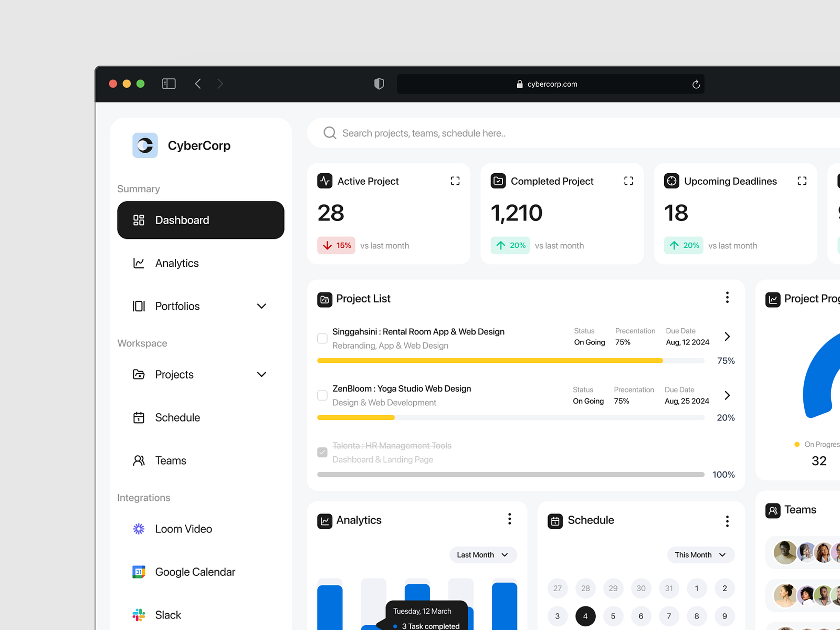Open the Analytics section in the sidebar

(176, 263)
